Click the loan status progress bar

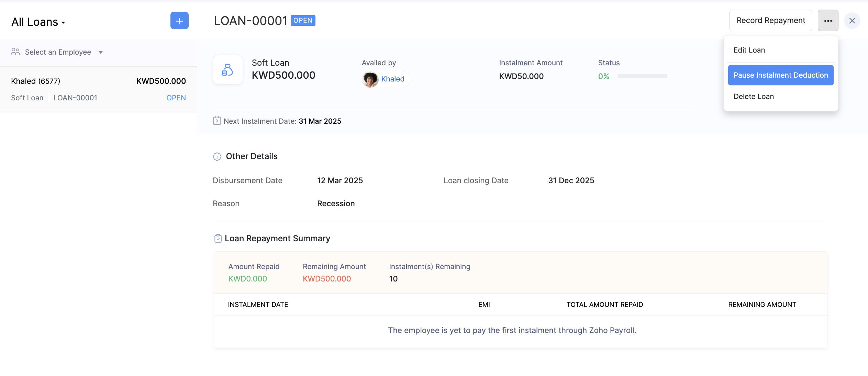[642, 76]
